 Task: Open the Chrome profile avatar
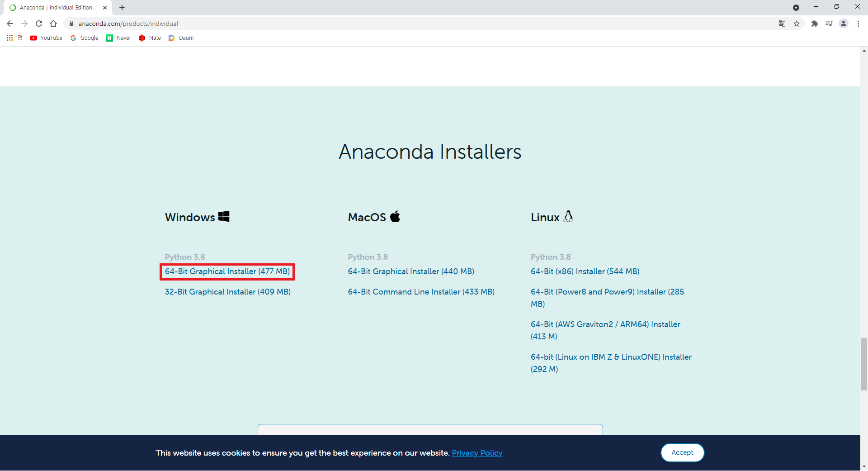(844, 24)
